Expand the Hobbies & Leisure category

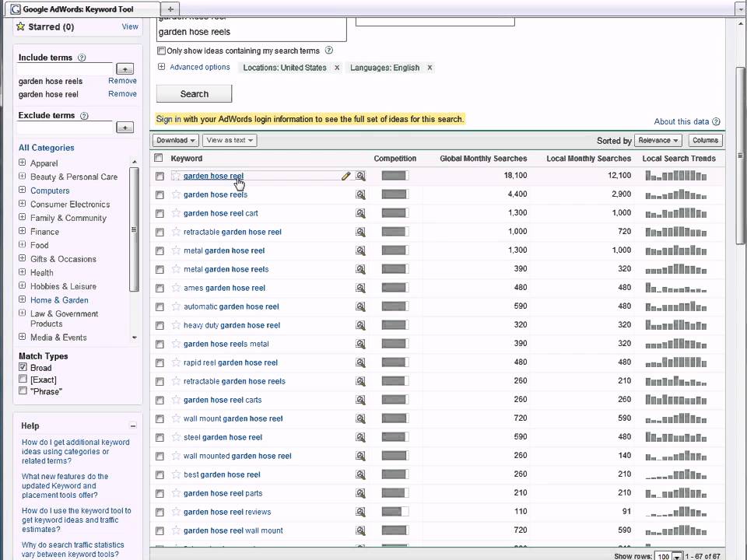coord(22,285)
